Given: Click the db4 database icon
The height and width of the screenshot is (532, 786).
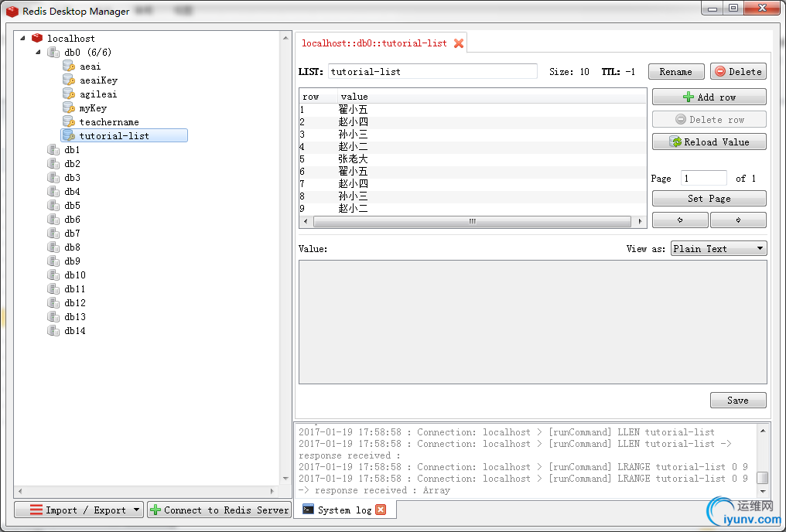Looking at the screenshot, I should pyautogui.click(x=53, y=191).
